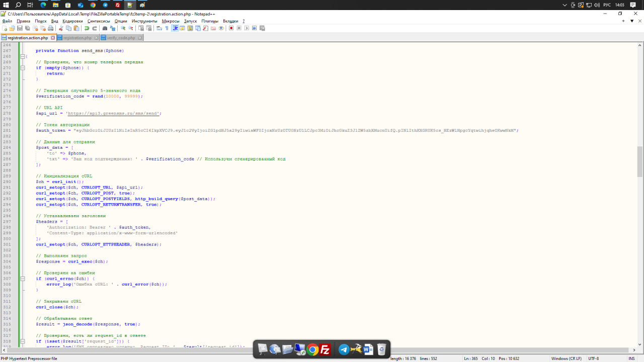Create a new document via toolbar icon

pos(5,28)
